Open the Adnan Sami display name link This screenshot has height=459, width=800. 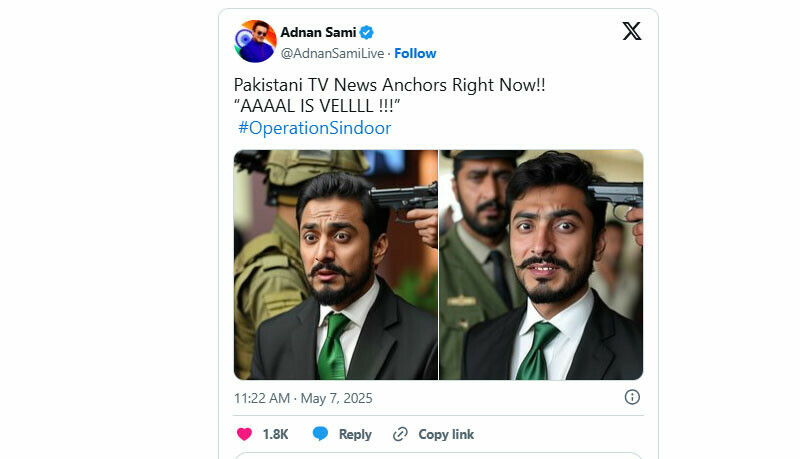(318, 32)
